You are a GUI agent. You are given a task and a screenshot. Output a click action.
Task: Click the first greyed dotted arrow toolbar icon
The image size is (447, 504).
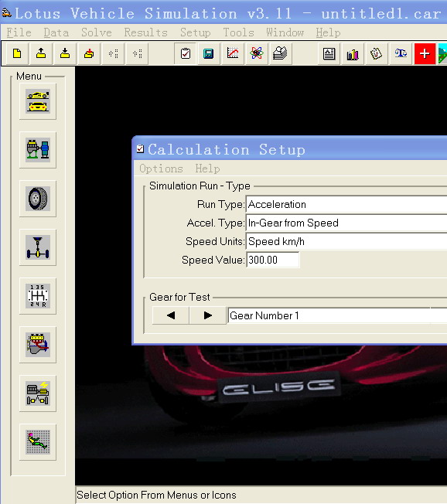coord(113,53)
